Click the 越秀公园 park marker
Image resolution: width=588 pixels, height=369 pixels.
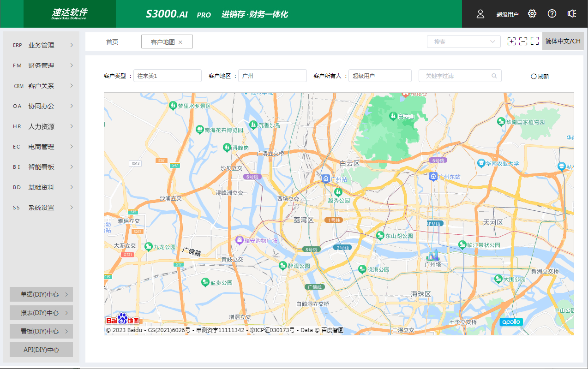(x=338, y=191)
